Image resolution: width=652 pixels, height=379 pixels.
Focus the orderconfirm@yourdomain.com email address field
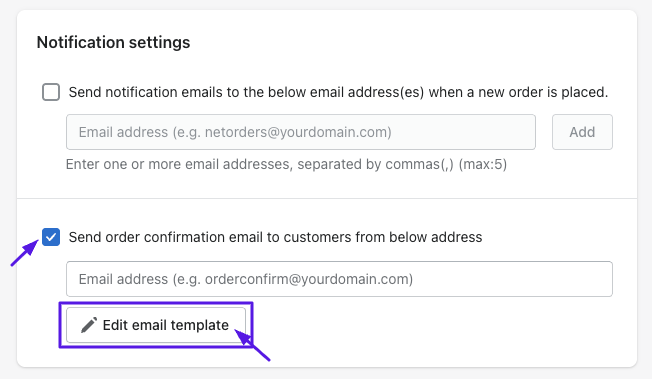[x=339, y=279]
